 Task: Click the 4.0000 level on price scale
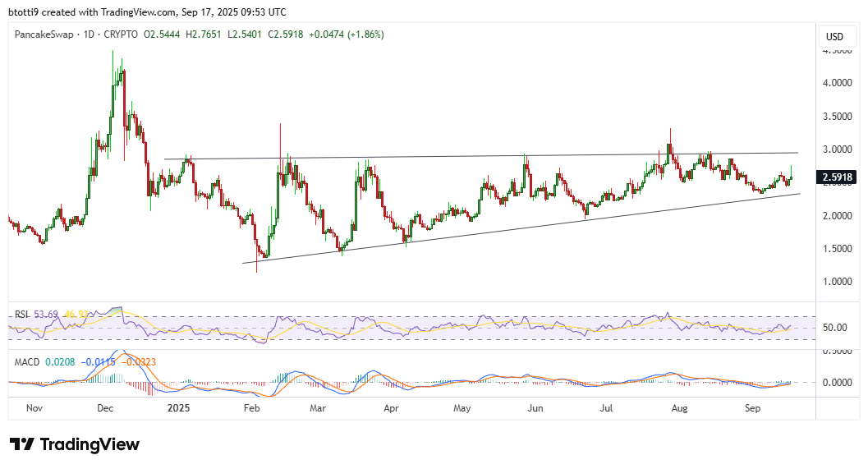click(x=838, y=83)
